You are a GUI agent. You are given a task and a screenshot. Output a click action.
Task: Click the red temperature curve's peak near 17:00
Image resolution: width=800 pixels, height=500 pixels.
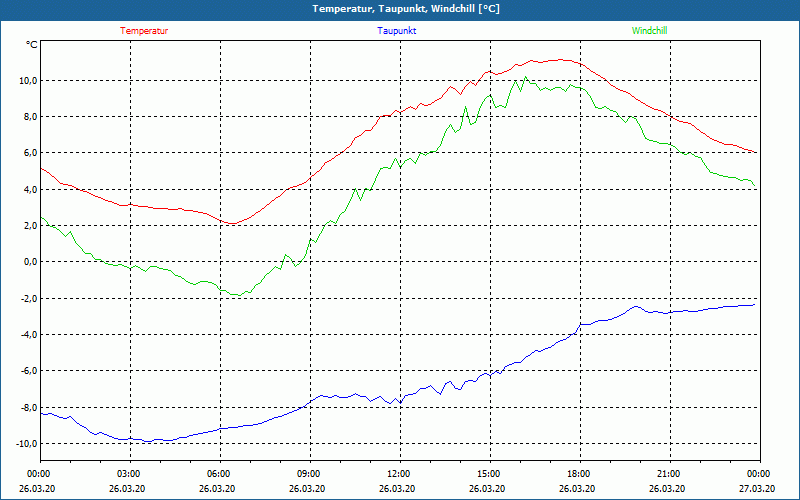point(561,60)
